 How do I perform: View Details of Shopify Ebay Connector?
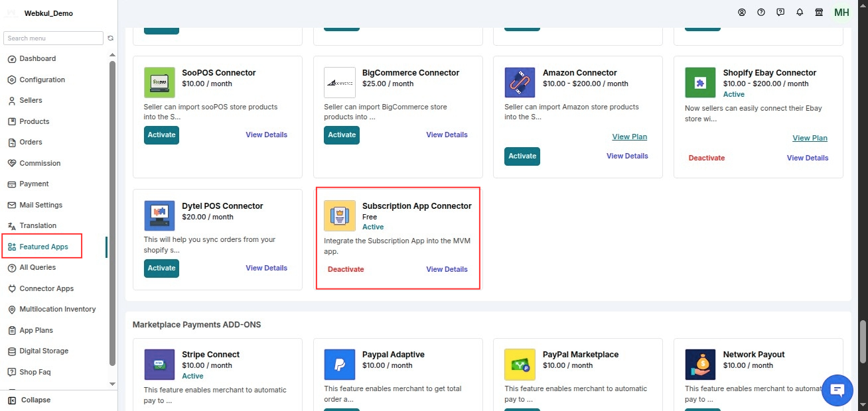point(808,158)
